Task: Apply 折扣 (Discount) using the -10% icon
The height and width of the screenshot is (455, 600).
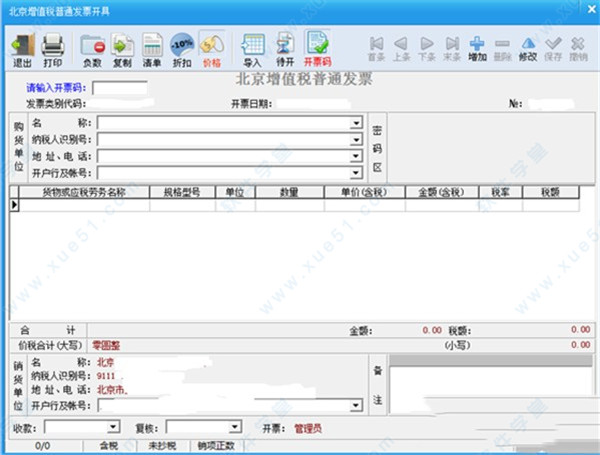Action: pos(182,47)
